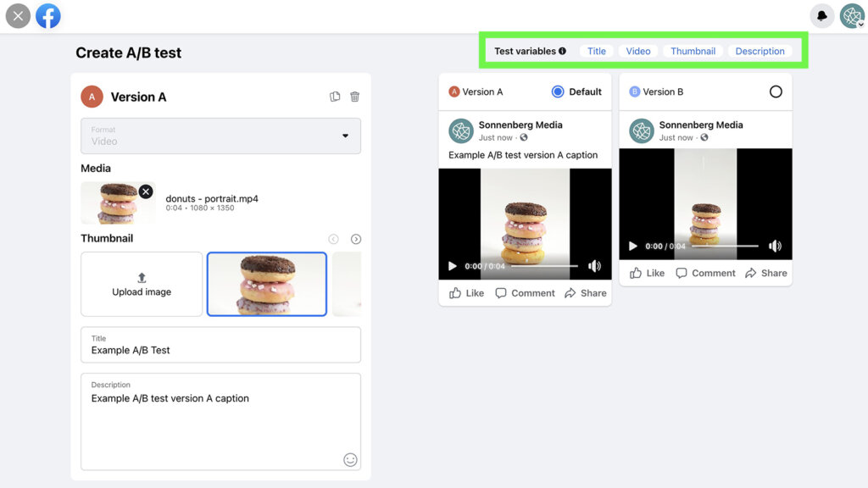Viewport: 868px width, 488px height.
Task: Select the Version B radio button
Action: click(776, 91)
